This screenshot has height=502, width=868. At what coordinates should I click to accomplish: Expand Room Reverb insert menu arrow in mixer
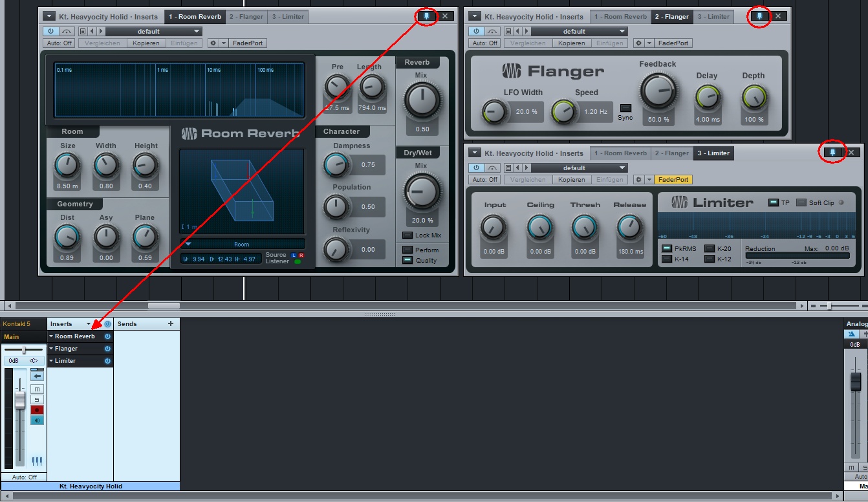click(51, 336)
